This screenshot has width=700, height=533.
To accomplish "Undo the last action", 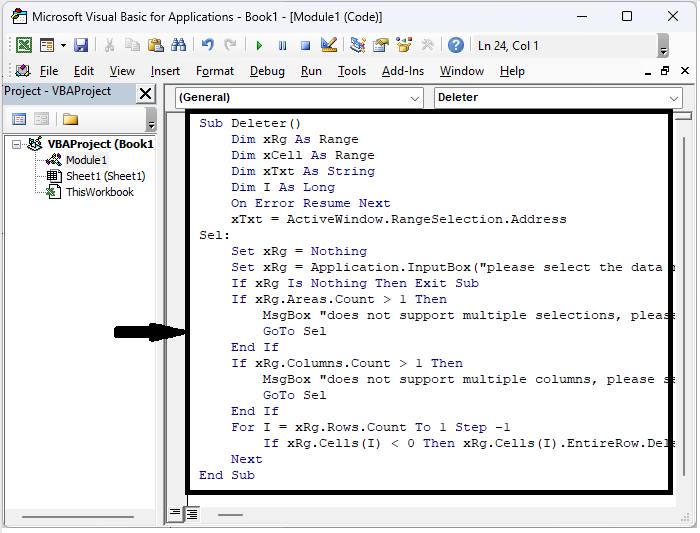I will click(208, 45).
